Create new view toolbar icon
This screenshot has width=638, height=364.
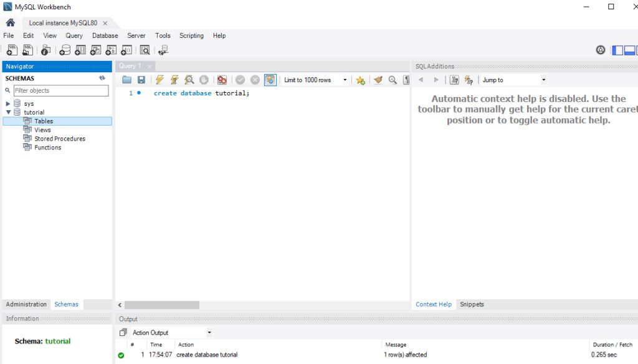coord(95,50)
